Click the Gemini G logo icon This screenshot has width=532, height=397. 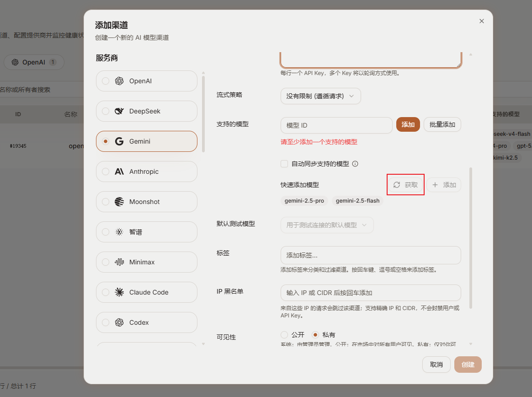click(119, 141)
